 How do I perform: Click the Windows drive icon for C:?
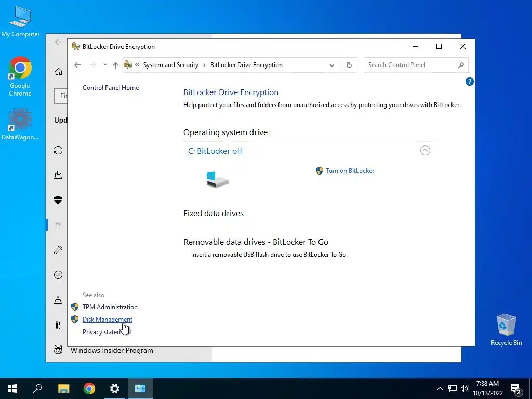point(217,179)
